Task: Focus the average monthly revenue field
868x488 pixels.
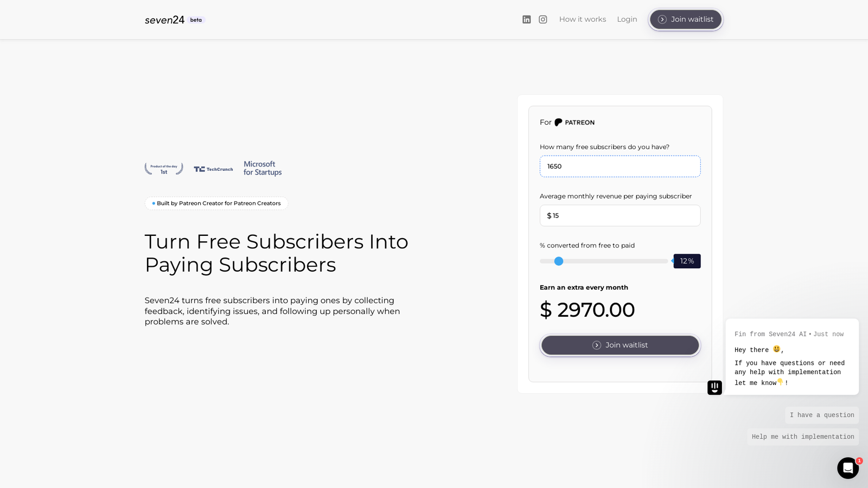Action: tap(620, 216)
